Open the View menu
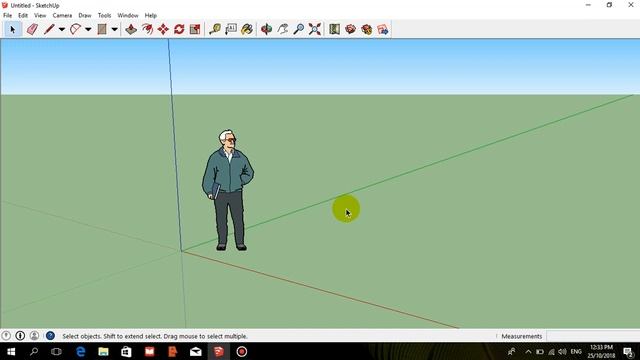Viewport: 640px width, 360px height. 40,16
